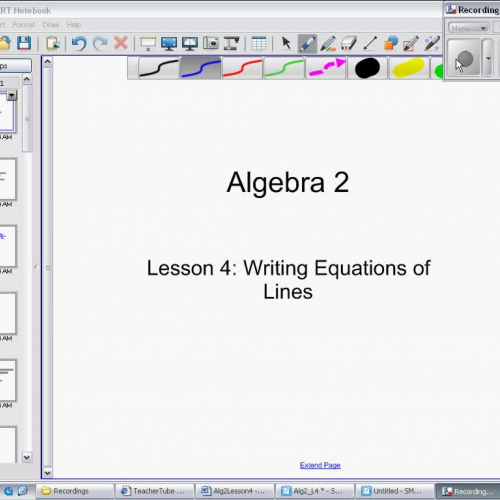Open the Recordings folder taskbar button
500x500 pixels.
point(75,491)
